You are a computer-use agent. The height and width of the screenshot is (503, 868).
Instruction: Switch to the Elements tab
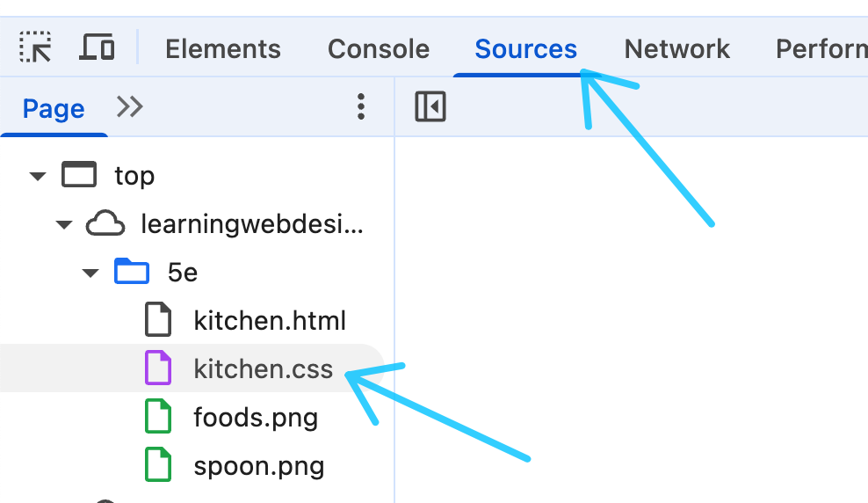(223, 48)
